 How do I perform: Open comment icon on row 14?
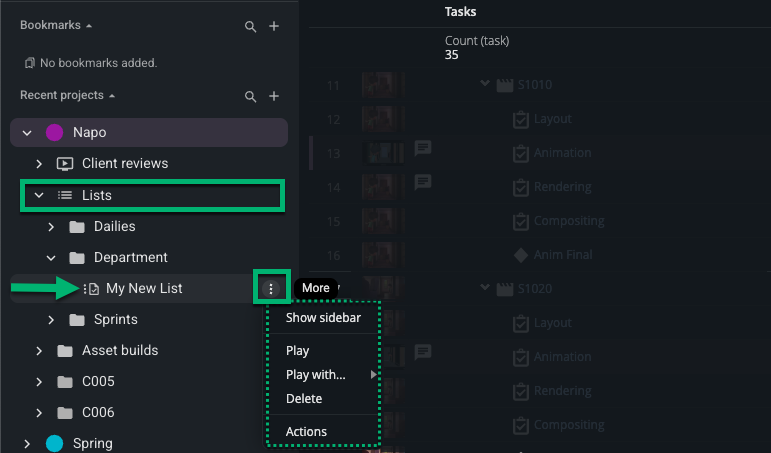click(423, 182)
